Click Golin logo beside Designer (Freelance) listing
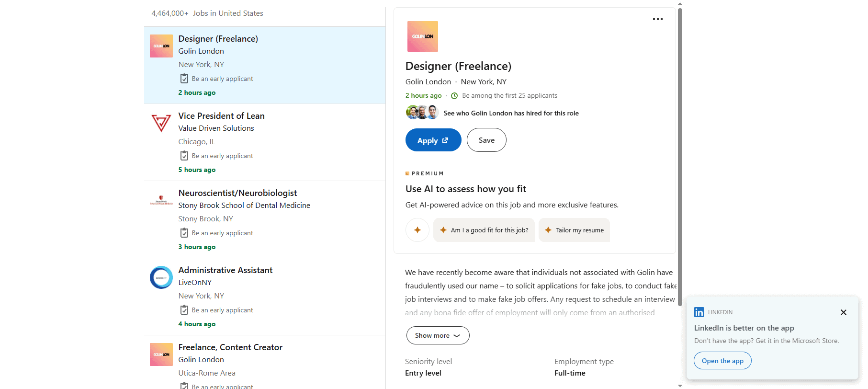 point(161,46)
